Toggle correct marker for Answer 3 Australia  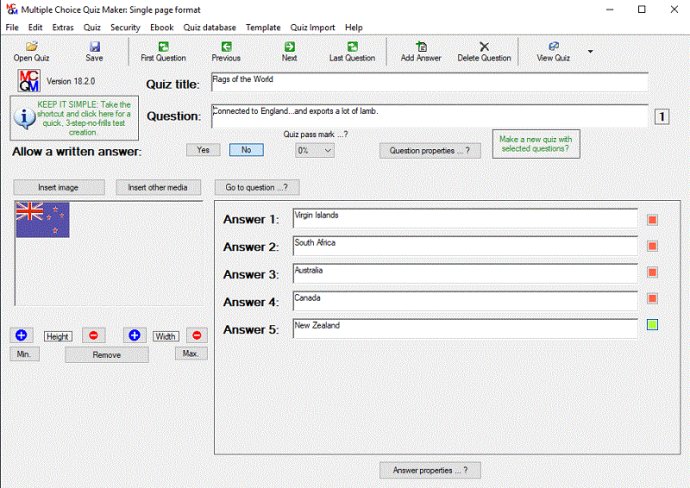(x=652, y=272)
